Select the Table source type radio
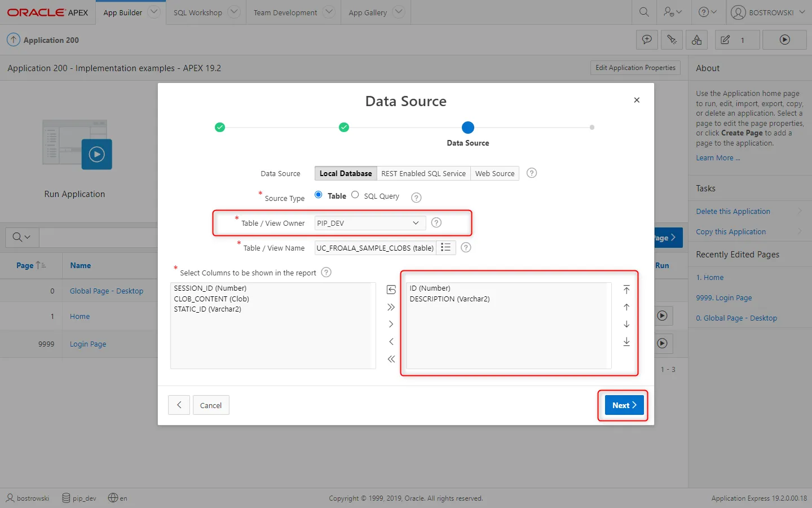Viewport: 812px width, 508px height. (319, 195)
